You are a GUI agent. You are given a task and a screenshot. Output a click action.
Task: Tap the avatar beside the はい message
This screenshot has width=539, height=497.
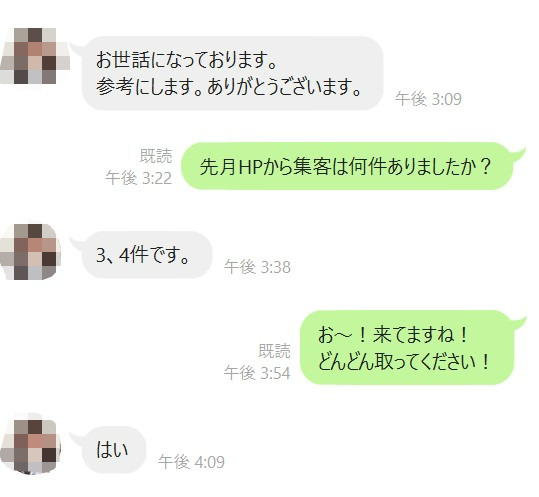coord(31,447)
